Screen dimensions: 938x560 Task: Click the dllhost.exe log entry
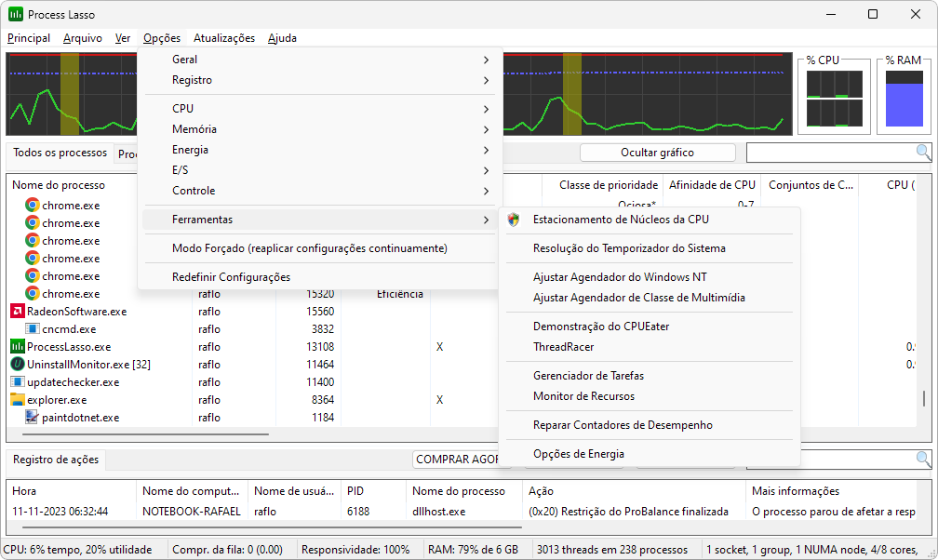[438, 512]
